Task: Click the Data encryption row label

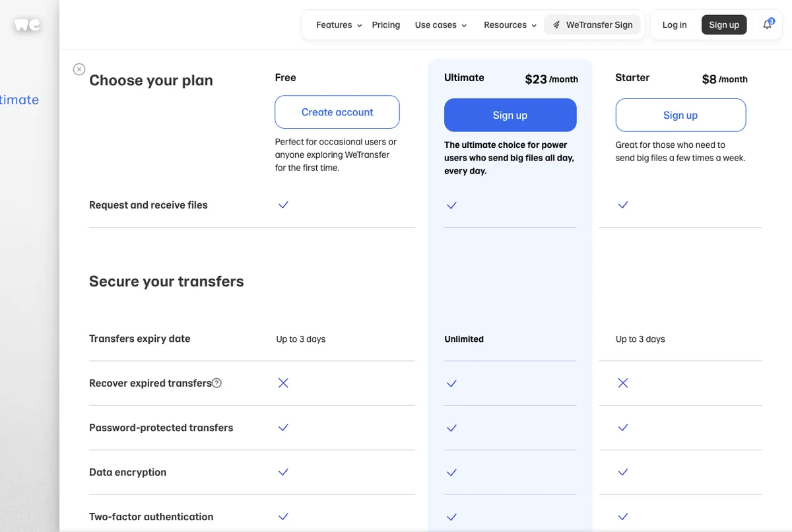Action: click(x=127, y=473)
